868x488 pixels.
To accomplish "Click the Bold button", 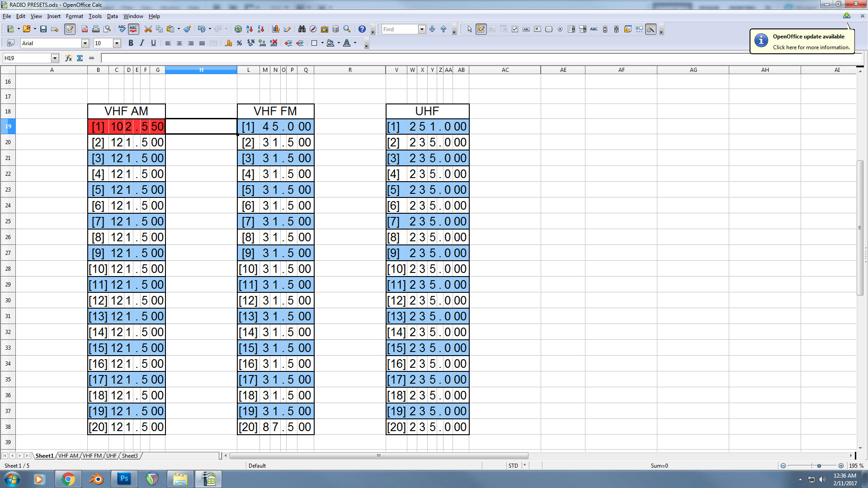I will coord(131,43).
